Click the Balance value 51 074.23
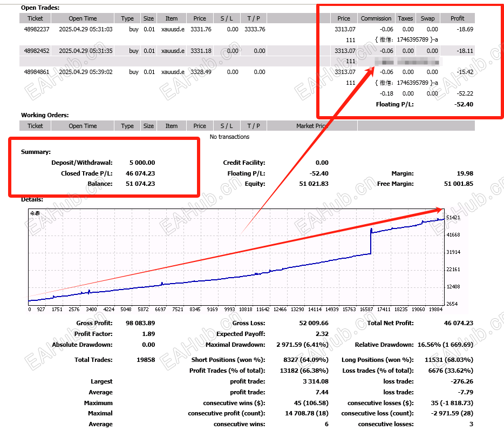This screenshot has width=504, height=437. [140, 184]
